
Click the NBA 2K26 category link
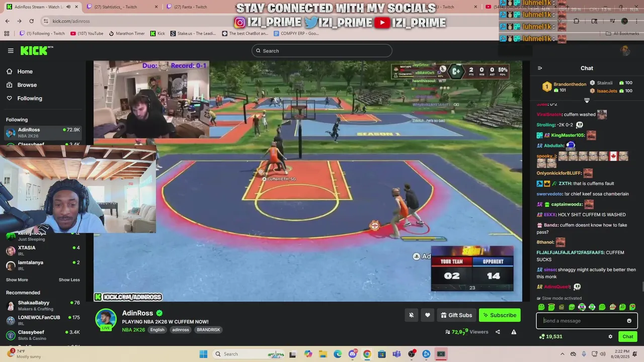(x=133, y=330)
